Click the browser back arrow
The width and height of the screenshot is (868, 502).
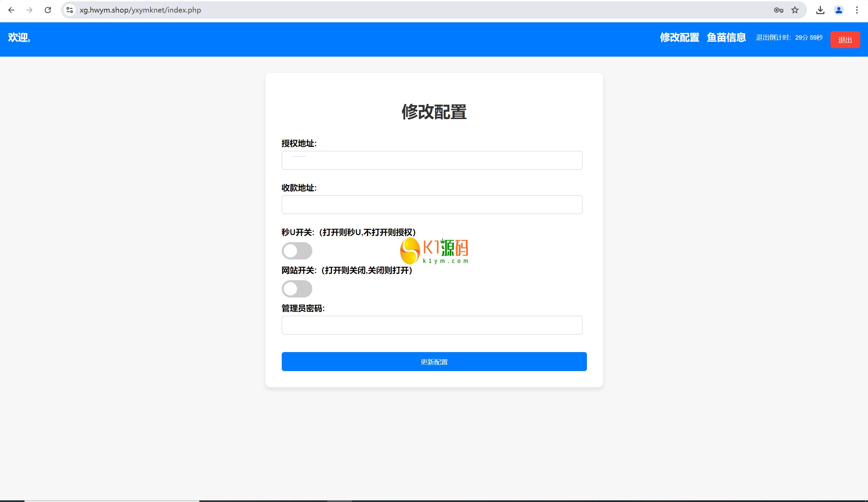pyautogui.click(x=11, y=10)
